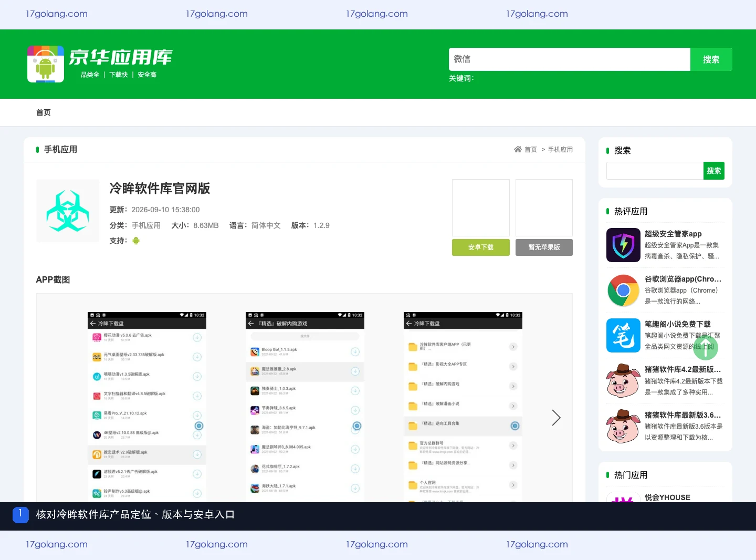Open the 猪猪软件库最新版3.6 pig icon
The image size is (756, 560).
tap(623, 426)
